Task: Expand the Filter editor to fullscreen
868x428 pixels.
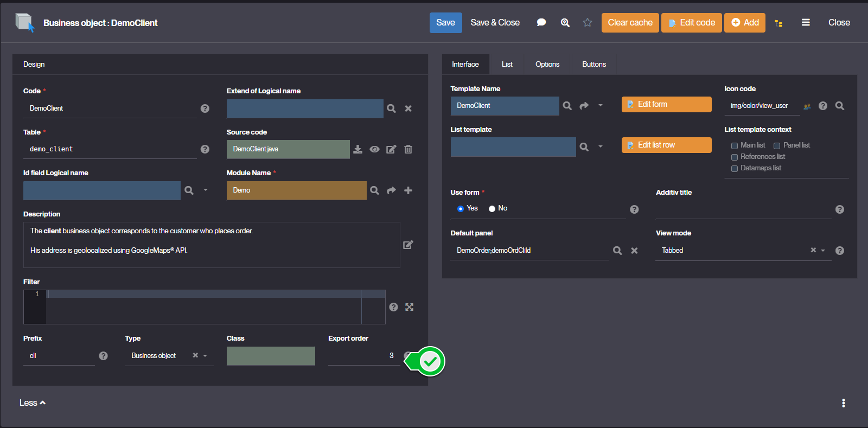Action: pos(409,307)
